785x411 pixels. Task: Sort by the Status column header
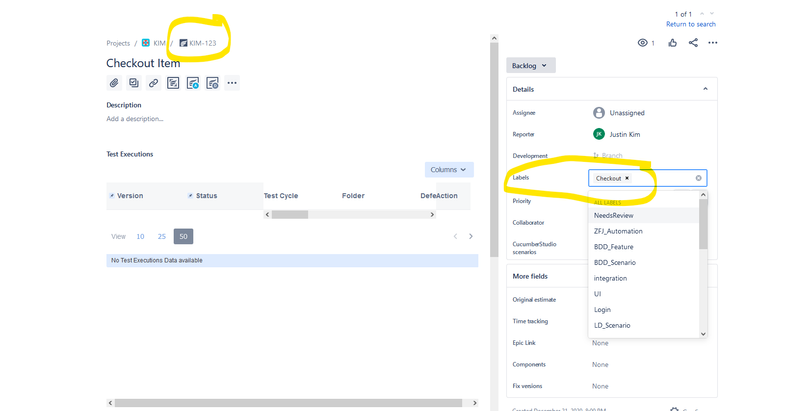coord(207,196)
